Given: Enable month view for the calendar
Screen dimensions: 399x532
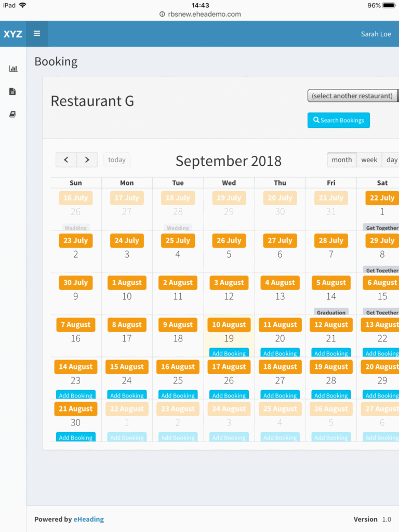Looking at the screenshot, I should [x=341, y=159].
